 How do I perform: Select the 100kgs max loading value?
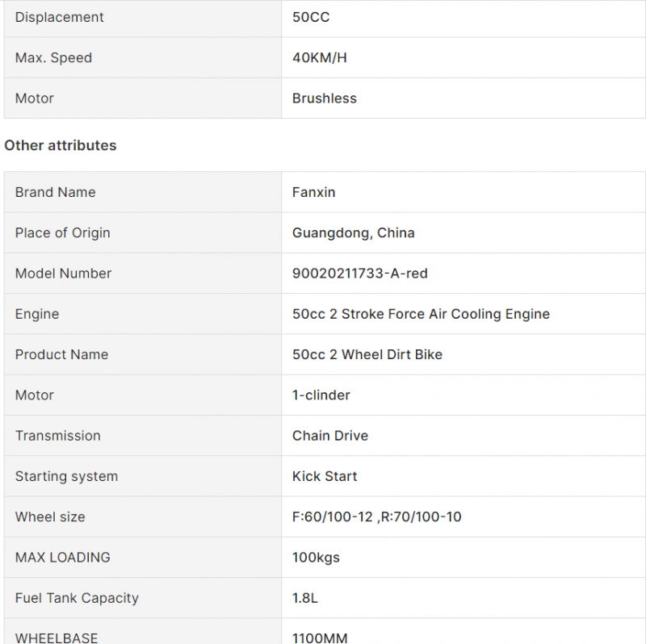tap(316, 557)
